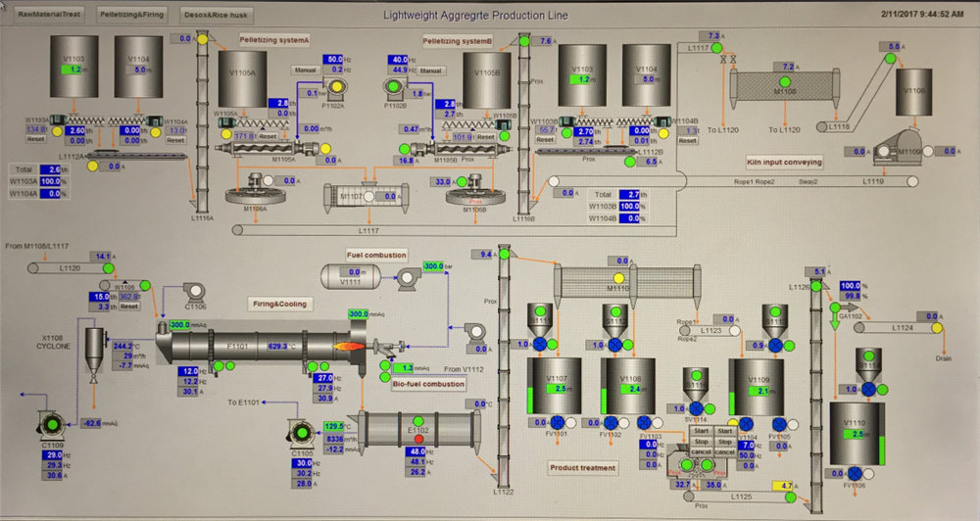Click the left-hand Start button in popup

coord(702,431)
